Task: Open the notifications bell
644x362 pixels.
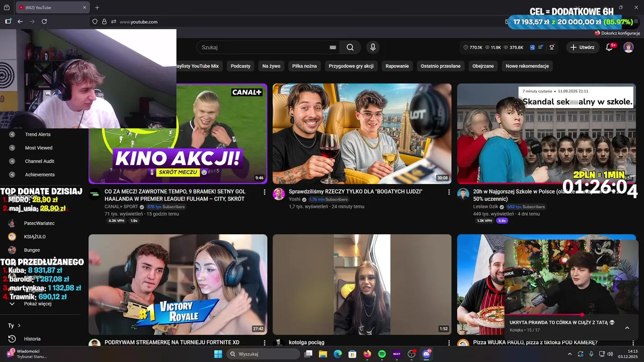Action: click(609, 47)
